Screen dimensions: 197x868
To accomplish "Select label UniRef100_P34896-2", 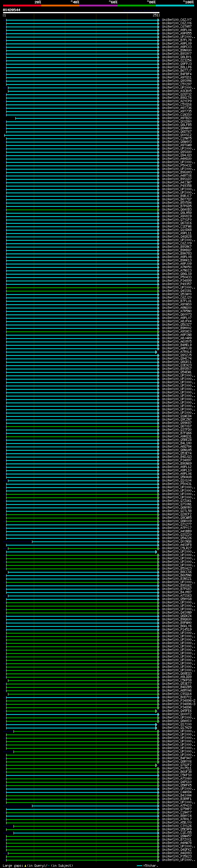I will click(179, 700).
